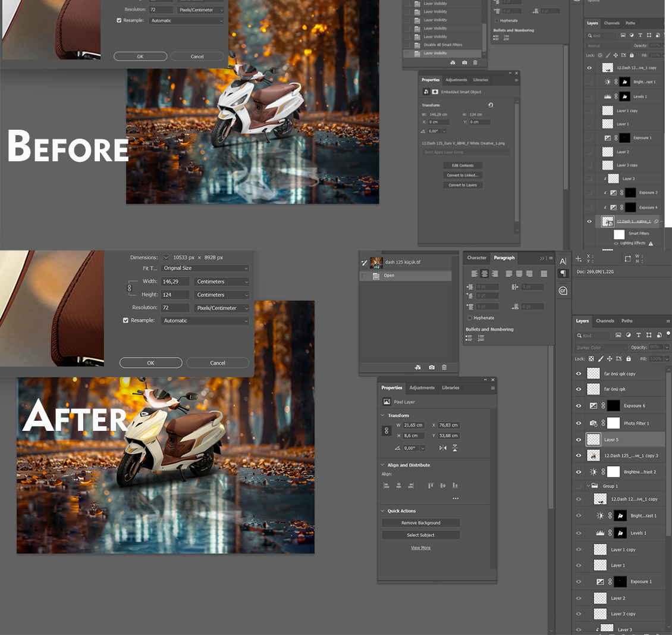Open more align options (three dots)
Image resolution: width=672 pixels, height=635 pixels.
coord(455,498)
